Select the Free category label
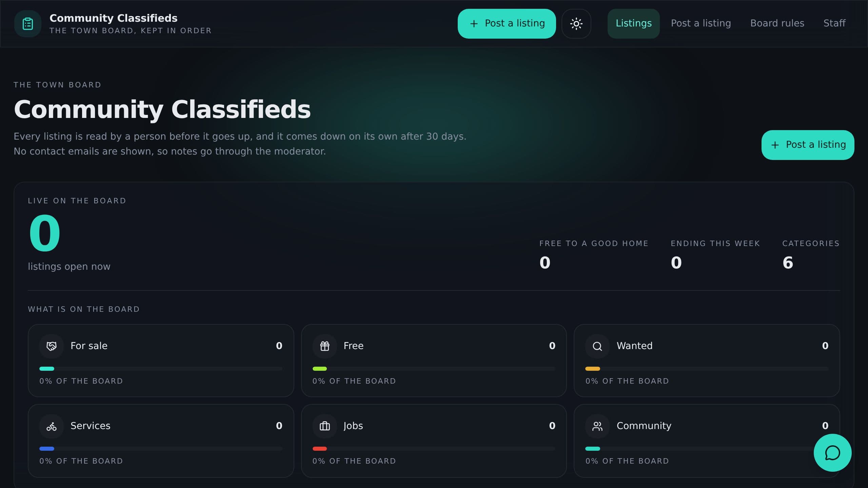The width and height of the screenshot is (868, 488). [x=353, y=346]
